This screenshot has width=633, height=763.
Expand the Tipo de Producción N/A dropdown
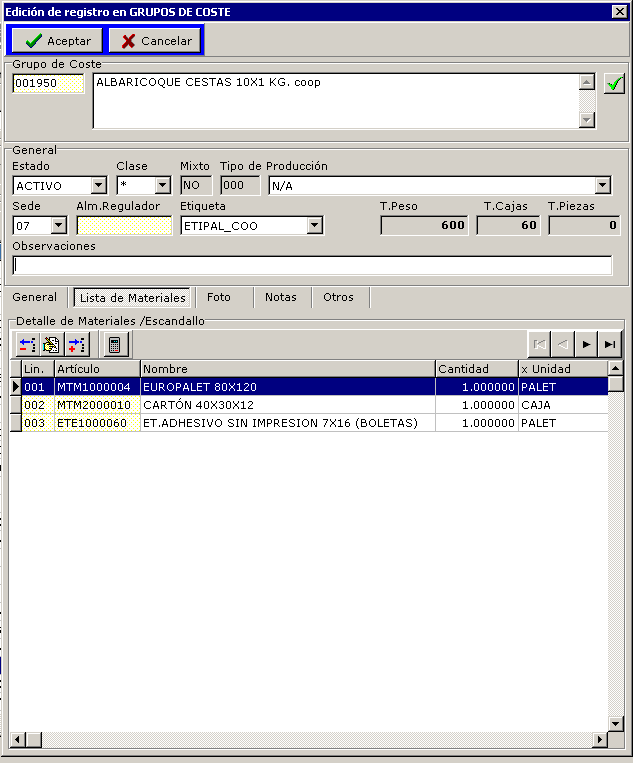point(602,186)
